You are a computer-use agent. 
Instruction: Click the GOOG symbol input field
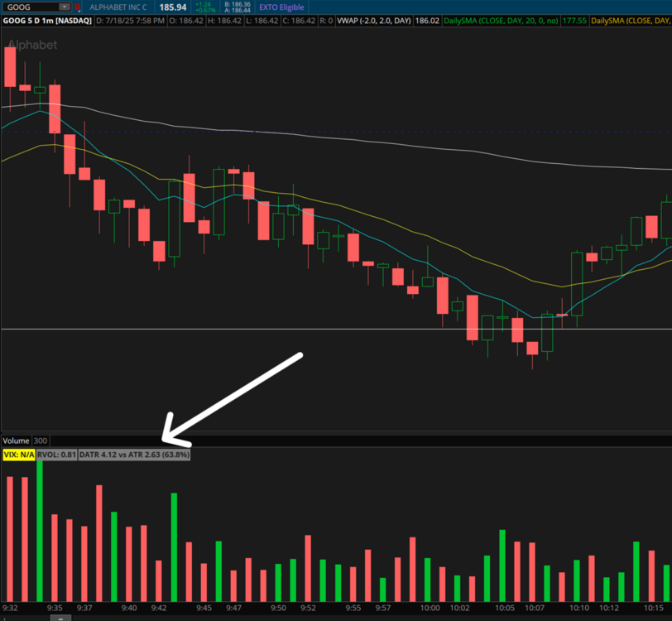[31, 7]
